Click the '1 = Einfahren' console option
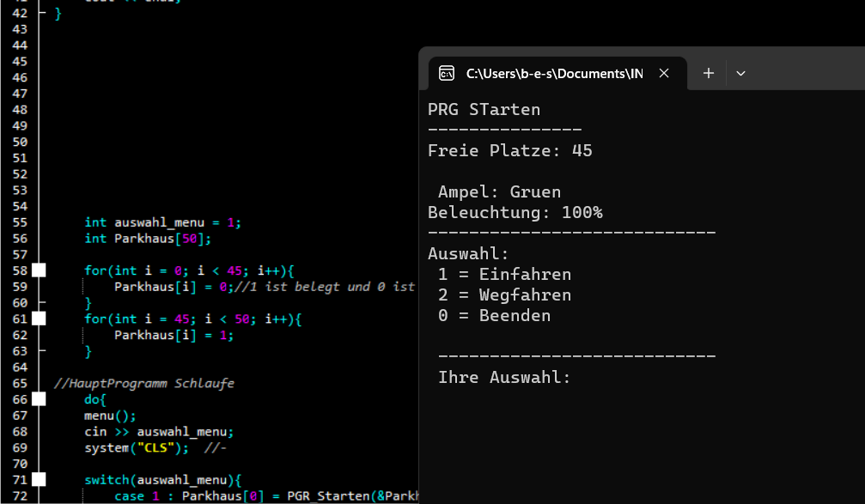 (505, 275)
